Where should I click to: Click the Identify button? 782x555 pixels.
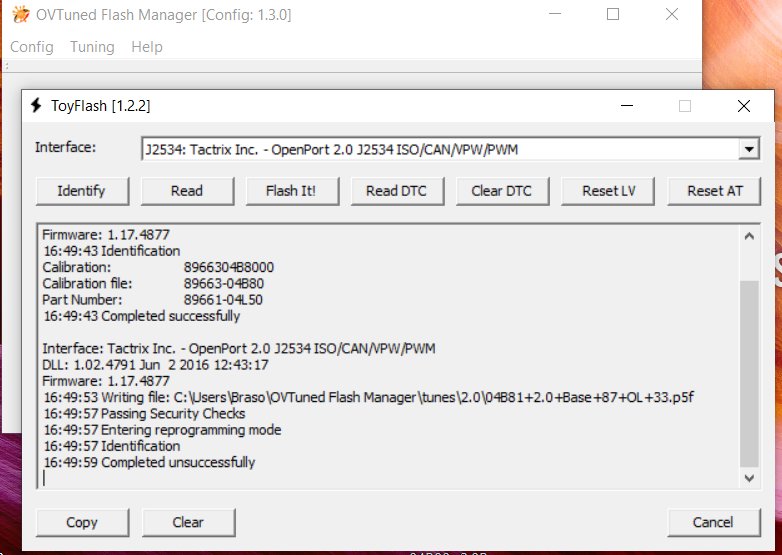click(82, 191)
